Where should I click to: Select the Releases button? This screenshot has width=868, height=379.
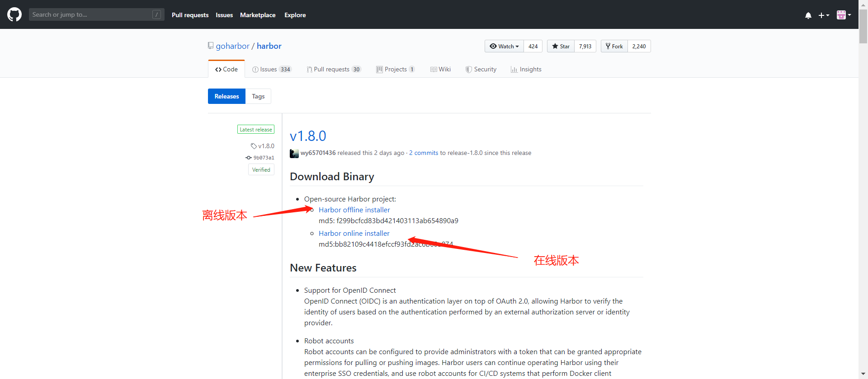[x=226, y=96]
